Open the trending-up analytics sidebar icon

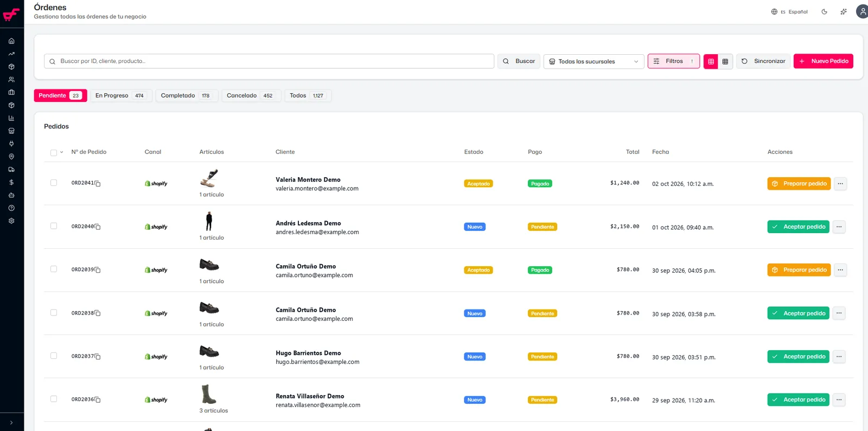11,54
